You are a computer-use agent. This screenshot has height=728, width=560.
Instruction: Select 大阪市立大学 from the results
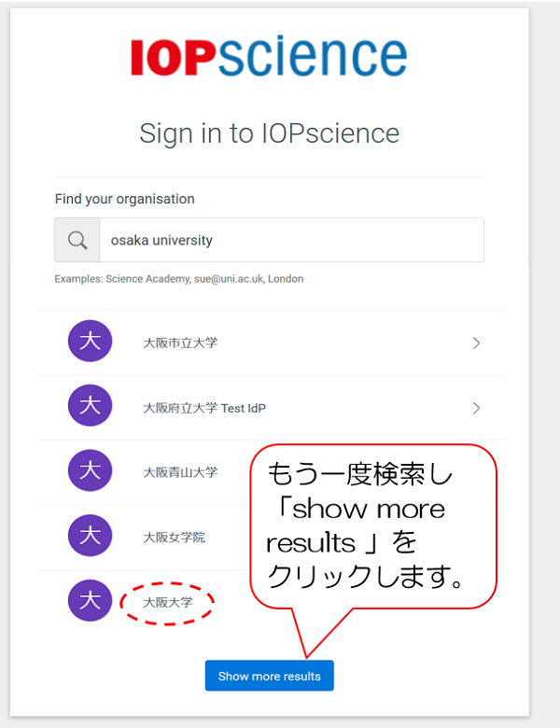(x=180, y=343)
